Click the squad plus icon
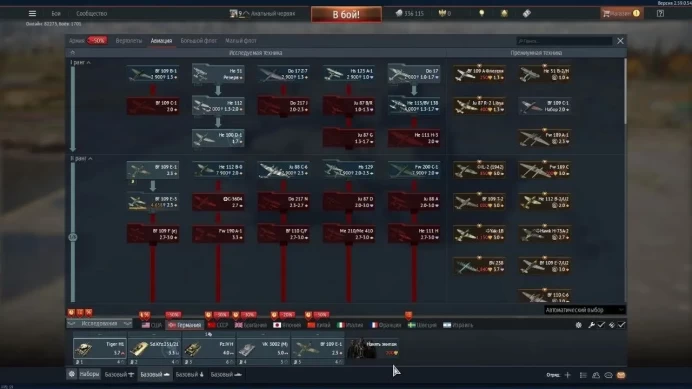The height and width of the screenshot is (389, 692). (568, 375)
